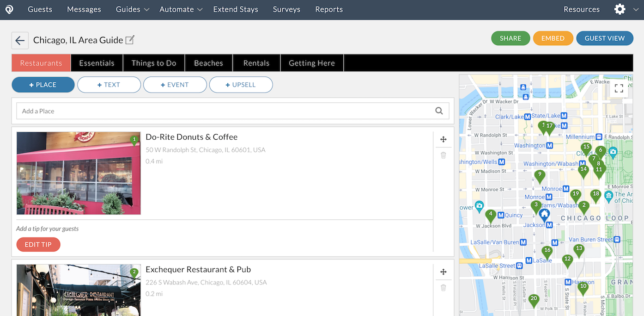
Task: Open the Things to Do tab
Action: [x=154, y=63]
